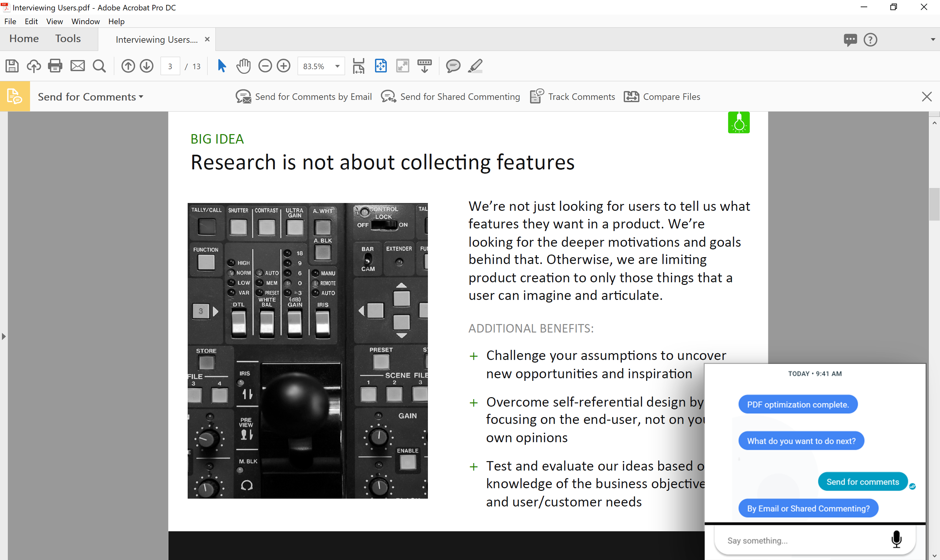Print the document with the printer icon

click(55, 66)
